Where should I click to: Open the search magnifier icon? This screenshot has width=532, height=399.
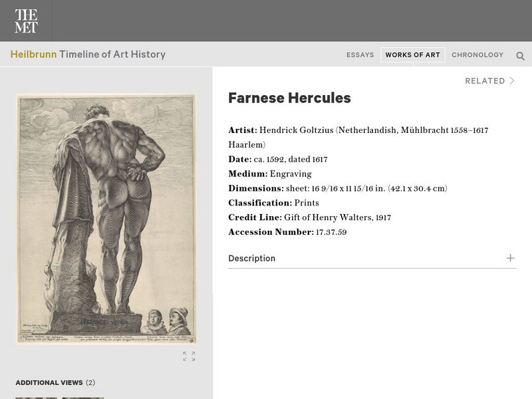[x=520, y=56]
